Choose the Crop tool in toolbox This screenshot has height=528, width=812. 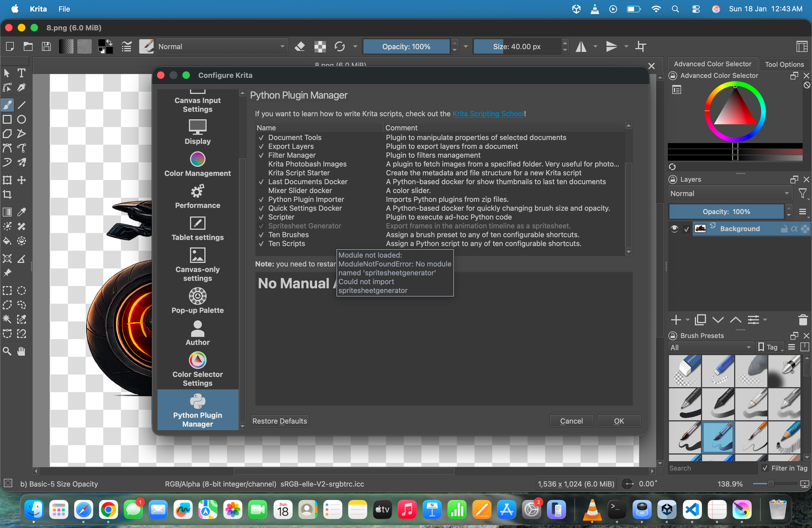point(7,194)
